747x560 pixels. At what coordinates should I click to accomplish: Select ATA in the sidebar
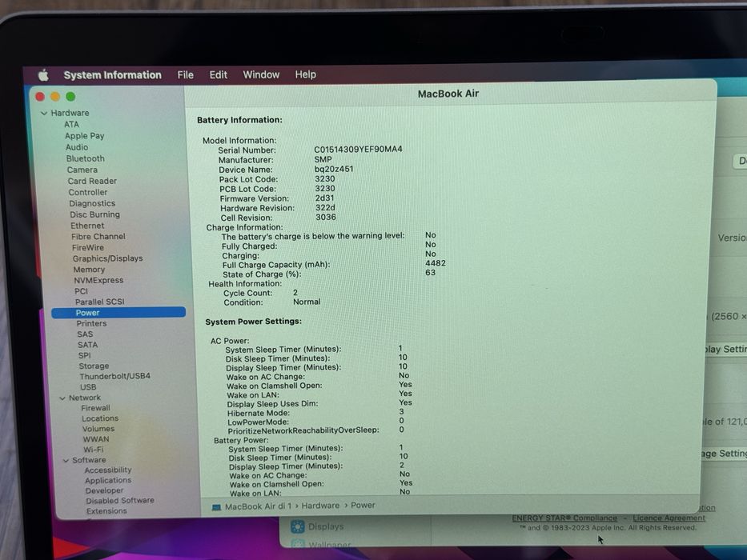pyautogui.click(x=71, y=124)
